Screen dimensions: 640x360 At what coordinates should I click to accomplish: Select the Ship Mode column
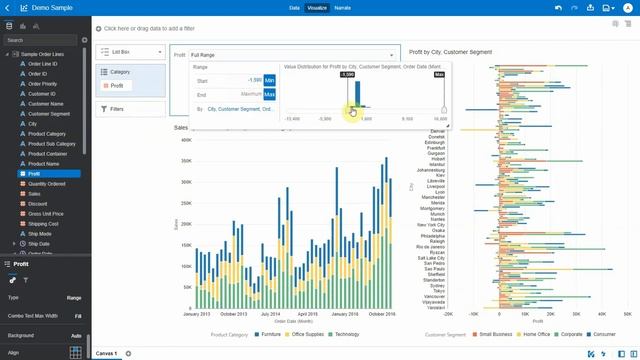pyautogui.click(x=40, y=234)
